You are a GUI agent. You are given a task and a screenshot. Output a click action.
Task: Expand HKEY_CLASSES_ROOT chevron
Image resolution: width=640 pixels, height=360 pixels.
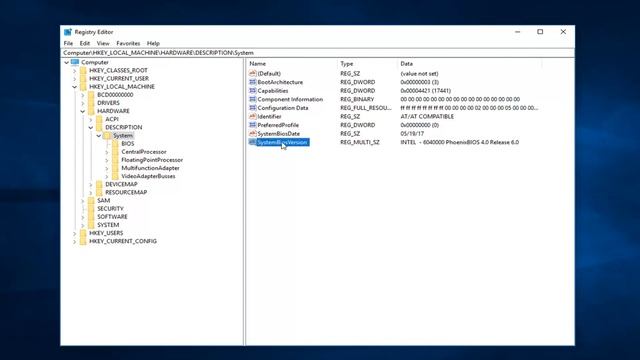point(75,71)
